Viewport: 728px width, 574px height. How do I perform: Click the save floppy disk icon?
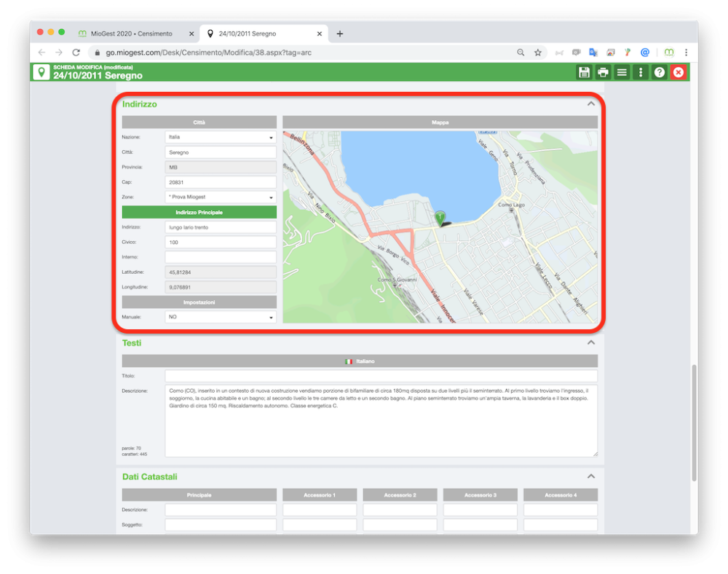click(584, 72)
